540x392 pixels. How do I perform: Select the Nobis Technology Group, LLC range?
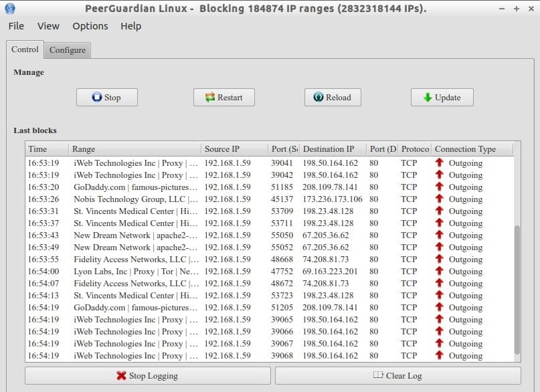[136, 199]
